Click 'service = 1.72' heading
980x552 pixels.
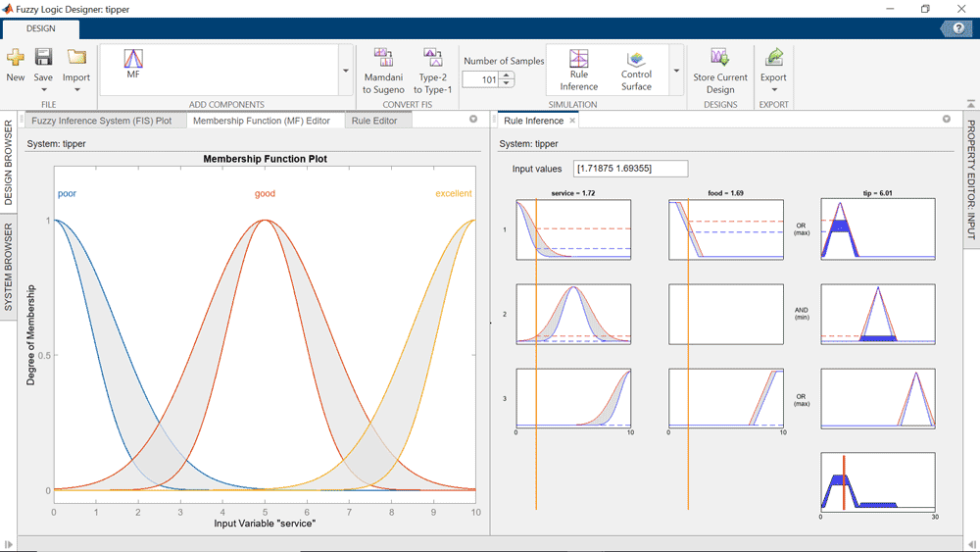(x=573, y=193)
